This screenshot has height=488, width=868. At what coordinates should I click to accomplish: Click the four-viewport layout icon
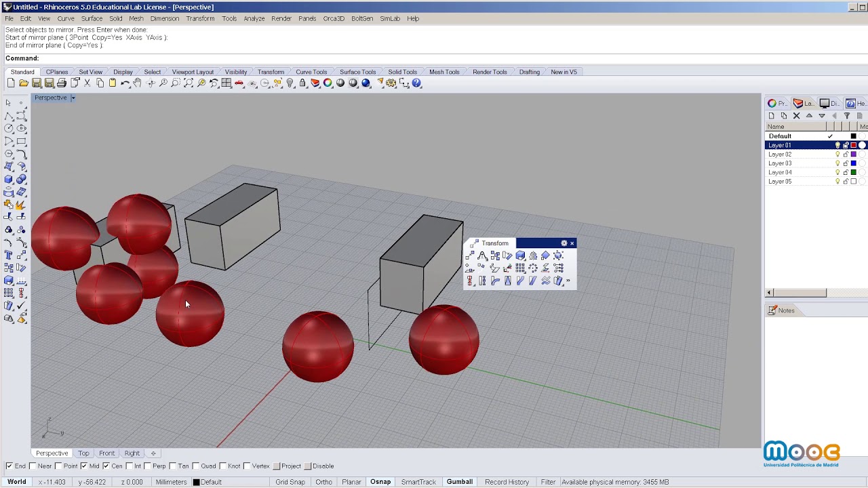[226, 83]
